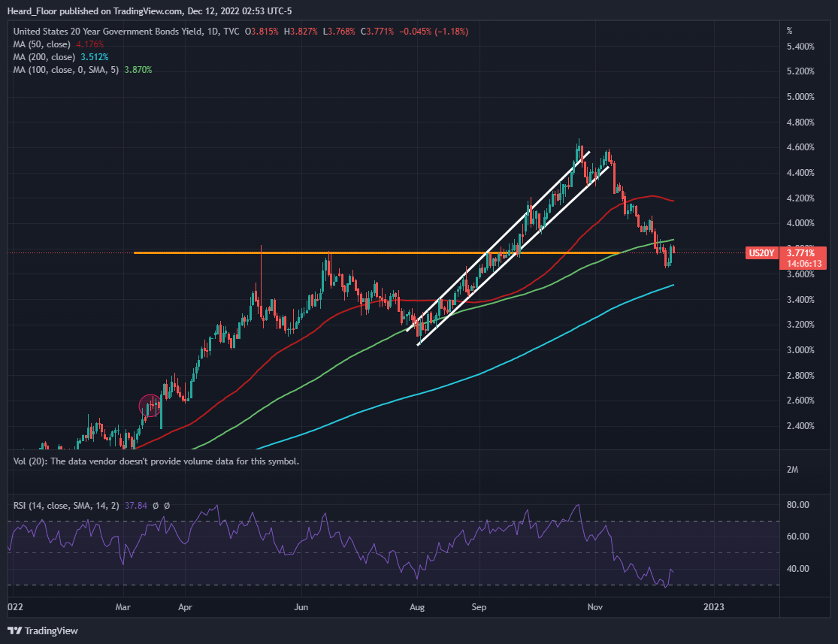This screenshot has height=644, width=838.
Task: Click the '2M' volume axis label
Action: [x=793, y=470]
